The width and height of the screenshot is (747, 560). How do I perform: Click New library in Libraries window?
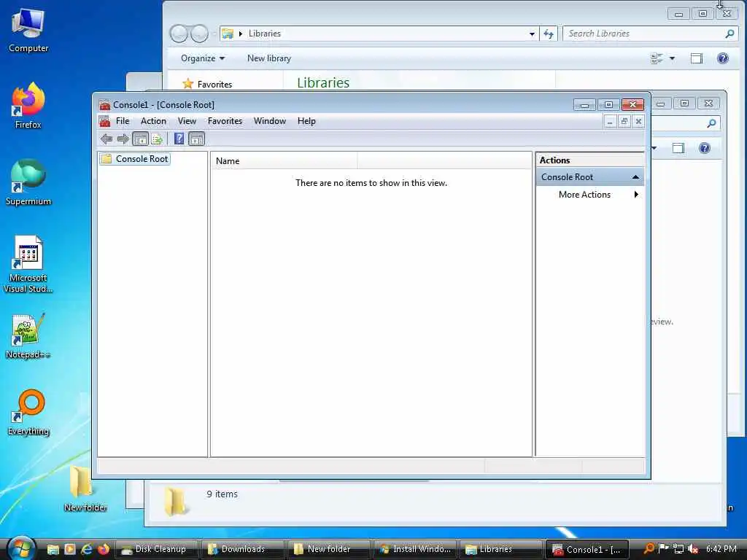click(268, 58)
